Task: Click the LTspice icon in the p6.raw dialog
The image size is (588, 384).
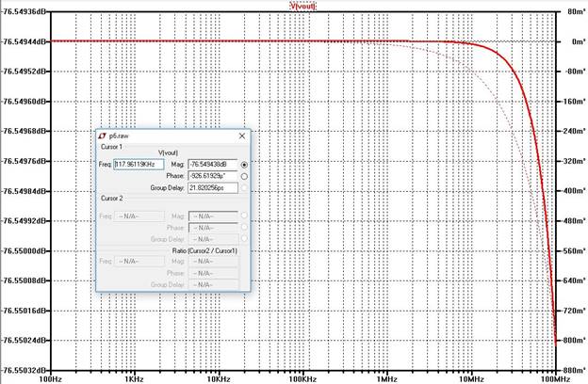Action: point(101,136)
